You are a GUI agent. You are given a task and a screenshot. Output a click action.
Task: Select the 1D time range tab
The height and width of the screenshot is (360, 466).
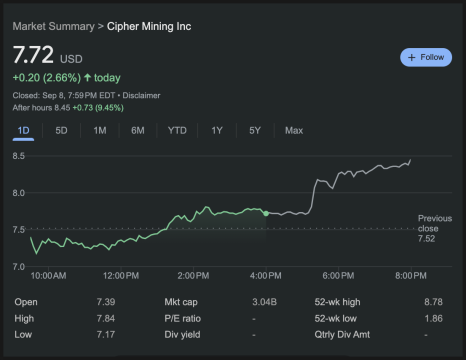click(23, 130)
